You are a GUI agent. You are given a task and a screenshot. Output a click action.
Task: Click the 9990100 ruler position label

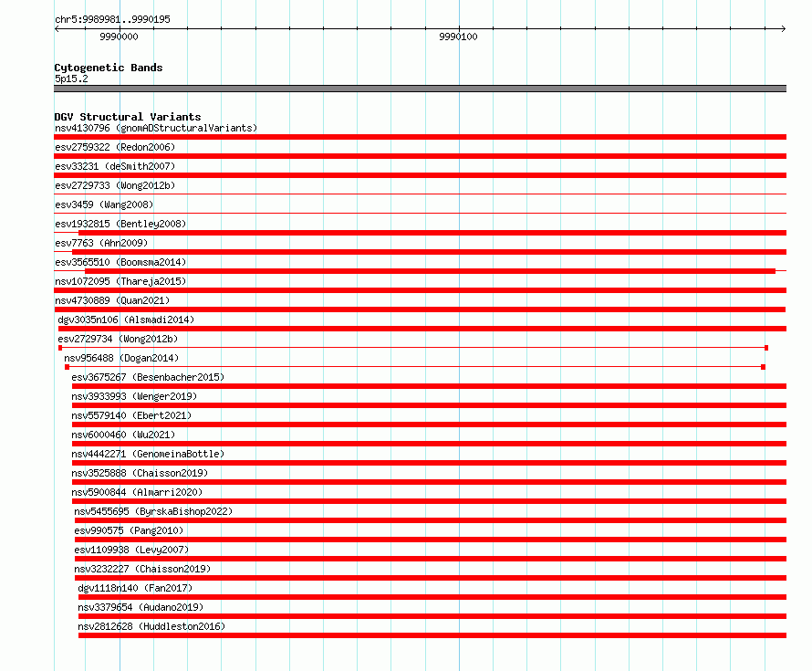(458, 37)
